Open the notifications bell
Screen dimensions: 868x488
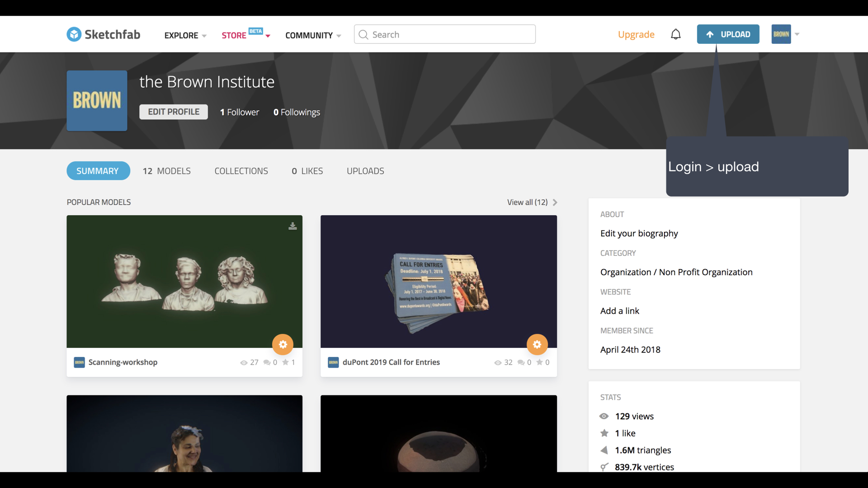tap(675, 34)
